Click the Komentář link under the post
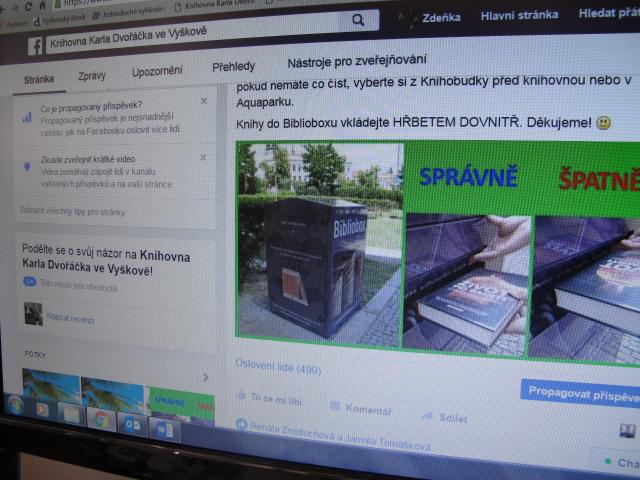 360,408
